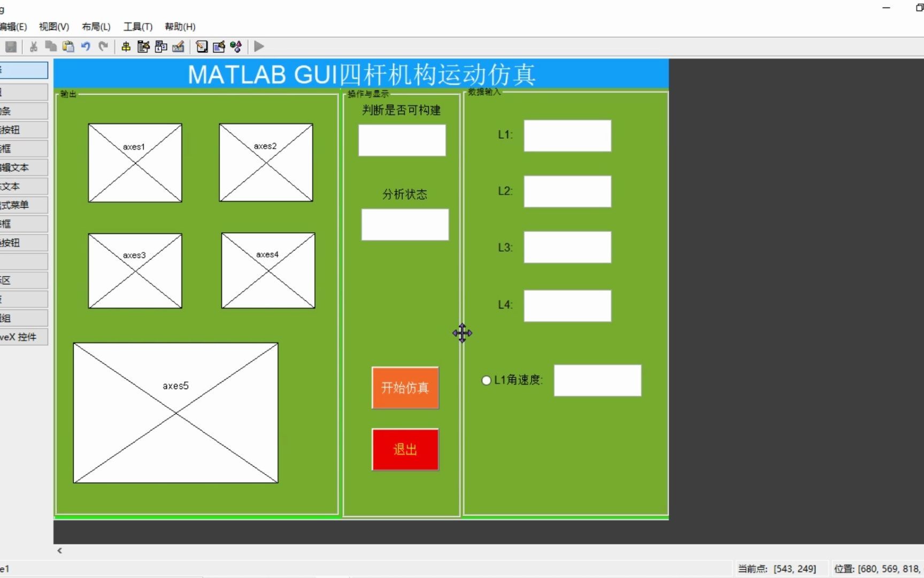Viewport: 924px width, 578px height.
Task: Open the 视图(V) menu
Action: (54, 27)
